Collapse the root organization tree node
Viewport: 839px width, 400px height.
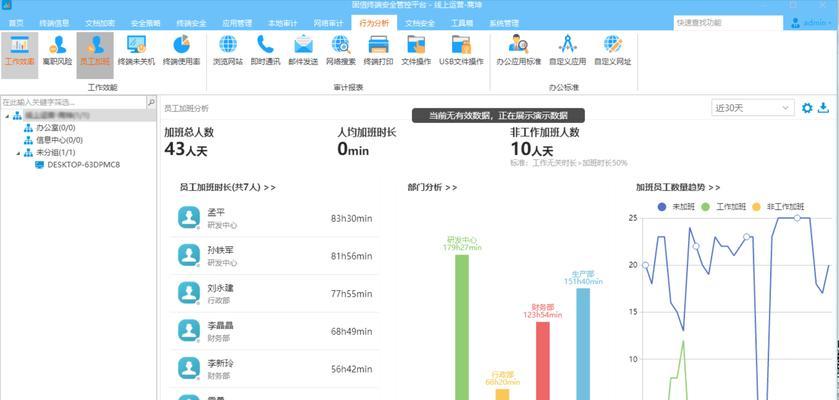pyautogui.click(x=6, y=116)
